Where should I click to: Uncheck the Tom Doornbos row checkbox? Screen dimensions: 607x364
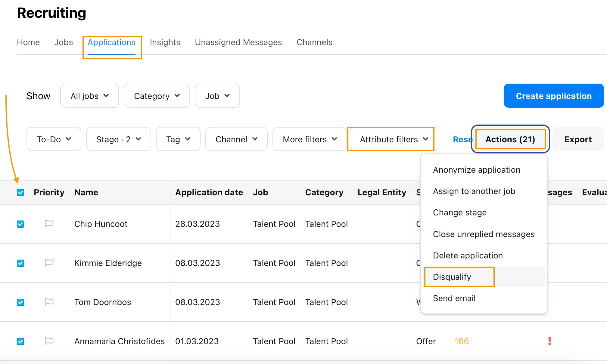point(20,302)
